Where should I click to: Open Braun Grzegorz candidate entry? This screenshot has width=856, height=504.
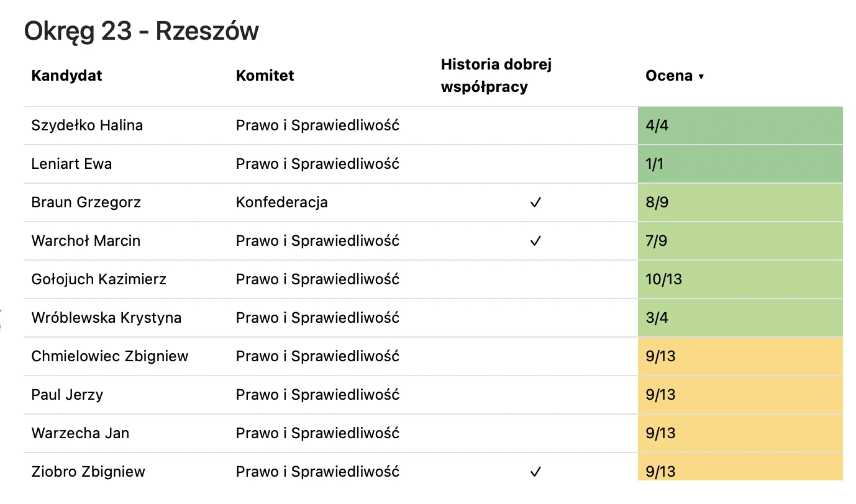click(86, 202)
